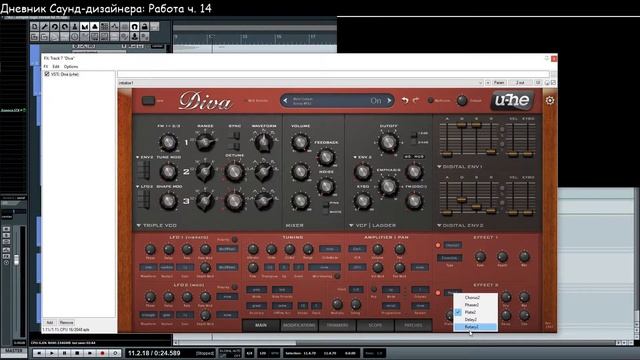Toggle the Microtuning button in Tuning section
The image size is (640, 360).
(x=337, y=276)
